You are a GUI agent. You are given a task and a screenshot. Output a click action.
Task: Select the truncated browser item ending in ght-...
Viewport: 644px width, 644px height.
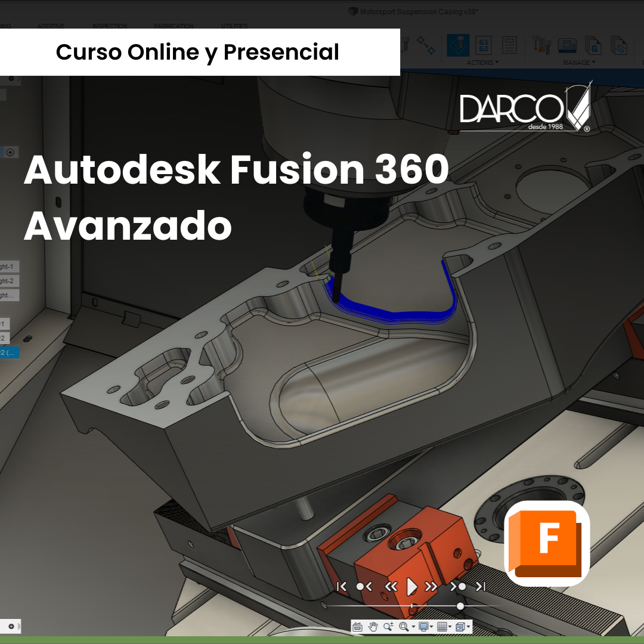(9, 295)
